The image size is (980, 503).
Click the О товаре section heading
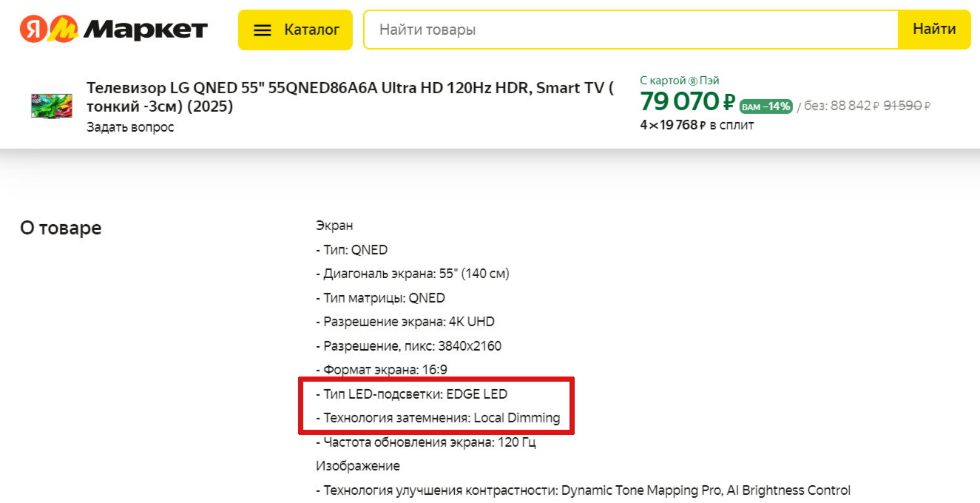[x=61, y=228]
